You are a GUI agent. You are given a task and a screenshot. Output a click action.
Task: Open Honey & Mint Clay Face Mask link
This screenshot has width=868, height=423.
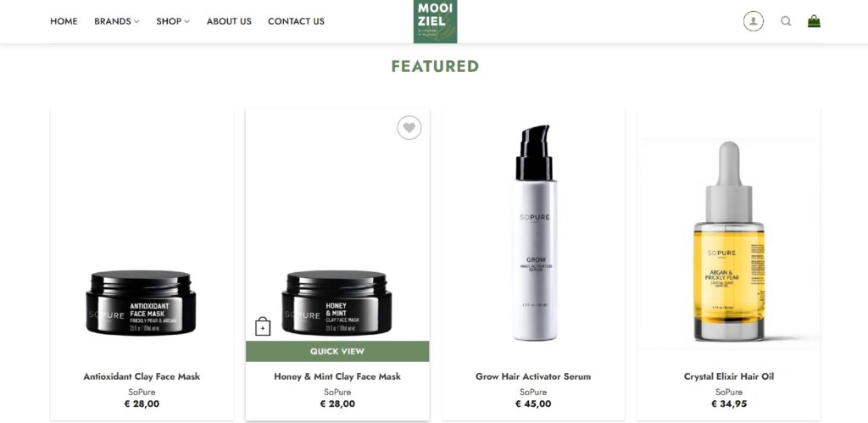coord(337,376)
